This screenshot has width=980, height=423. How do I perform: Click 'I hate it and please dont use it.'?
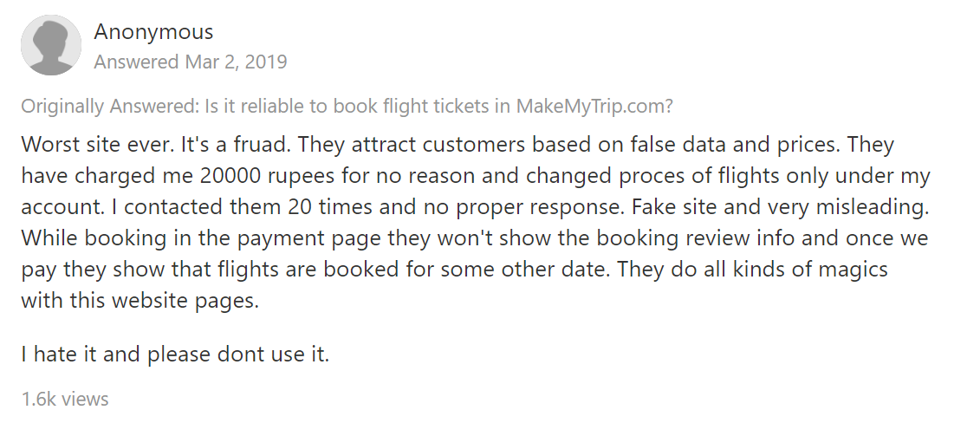tap(175, 354)
